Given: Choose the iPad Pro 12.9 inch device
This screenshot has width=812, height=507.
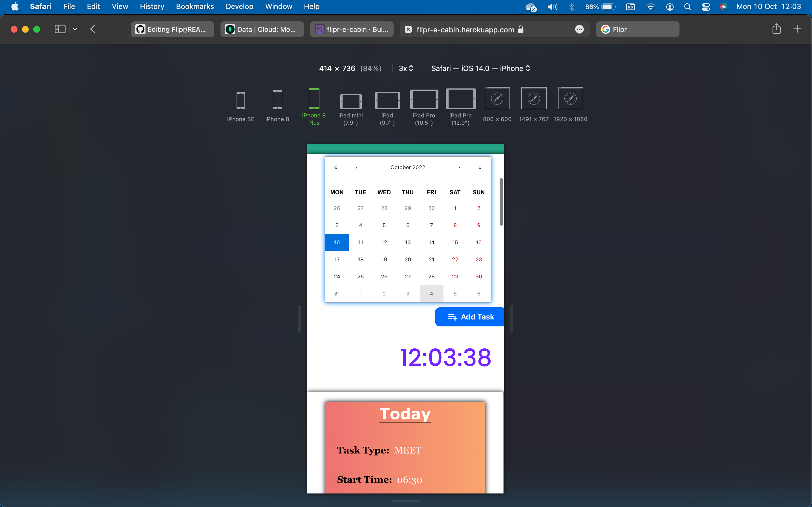Looking at the screenshot, I should click(460, 99).
